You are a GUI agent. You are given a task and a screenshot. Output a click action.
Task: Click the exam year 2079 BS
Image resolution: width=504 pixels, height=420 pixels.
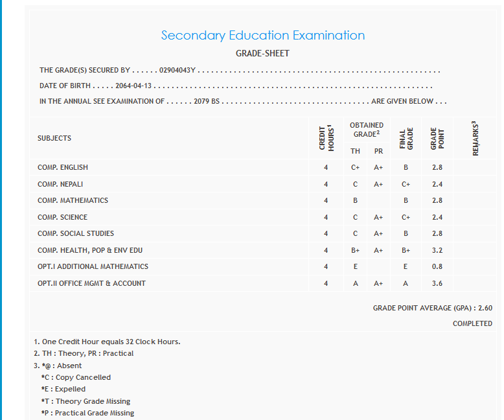(x=207, y=102)
